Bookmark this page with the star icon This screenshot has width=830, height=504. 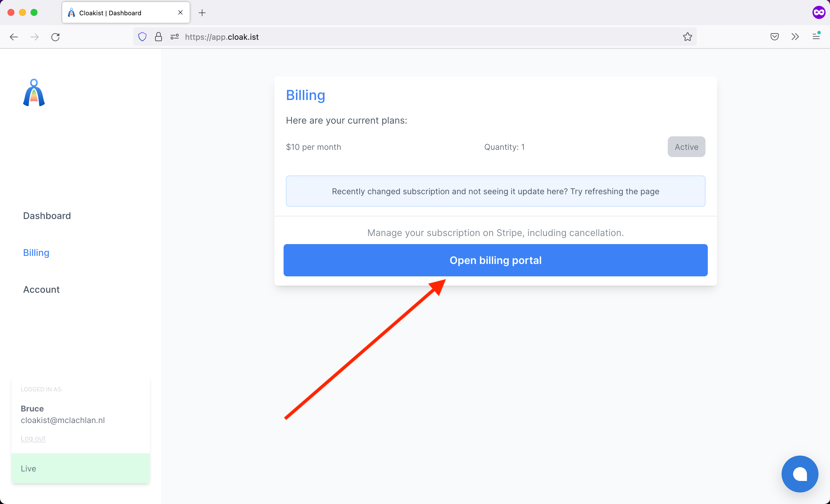point(687,37)
